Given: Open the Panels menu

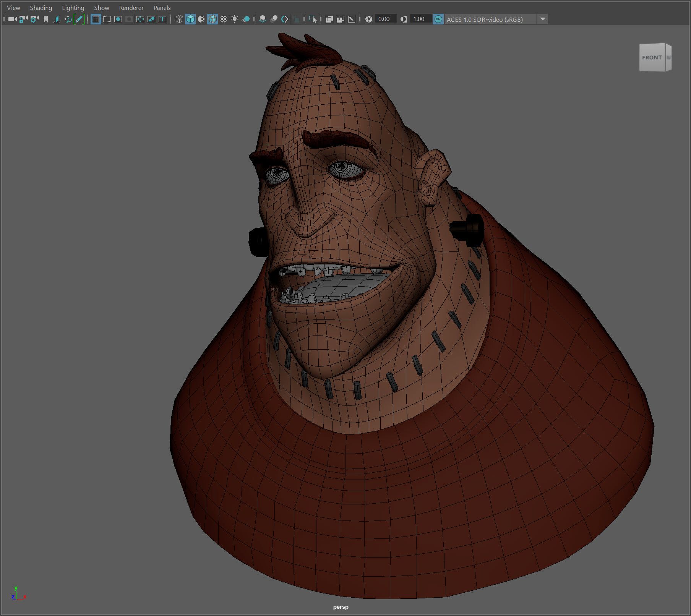Looking at the screenshot, I should (162, 8).
